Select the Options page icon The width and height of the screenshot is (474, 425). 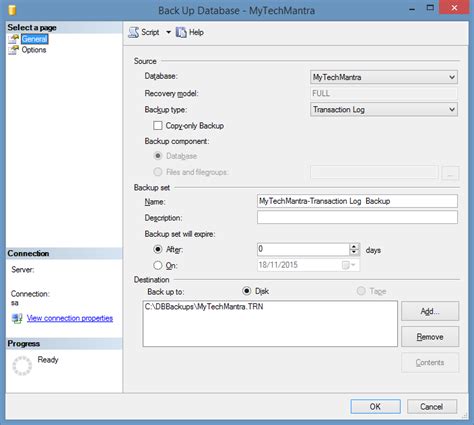click(14, 50)
